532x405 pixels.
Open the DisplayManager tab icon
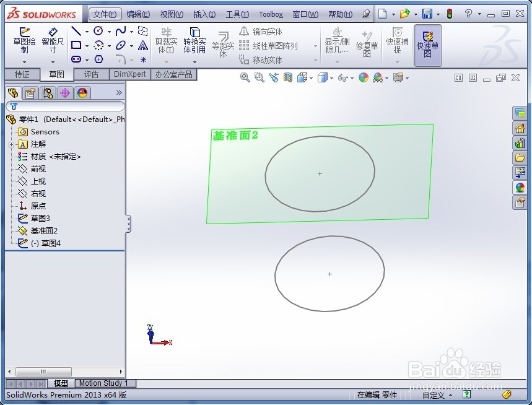tap(82, 93)
